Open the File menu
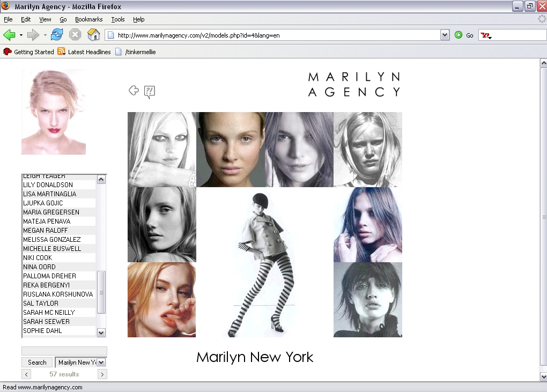 pyautogui.click(x=8, y=19)
